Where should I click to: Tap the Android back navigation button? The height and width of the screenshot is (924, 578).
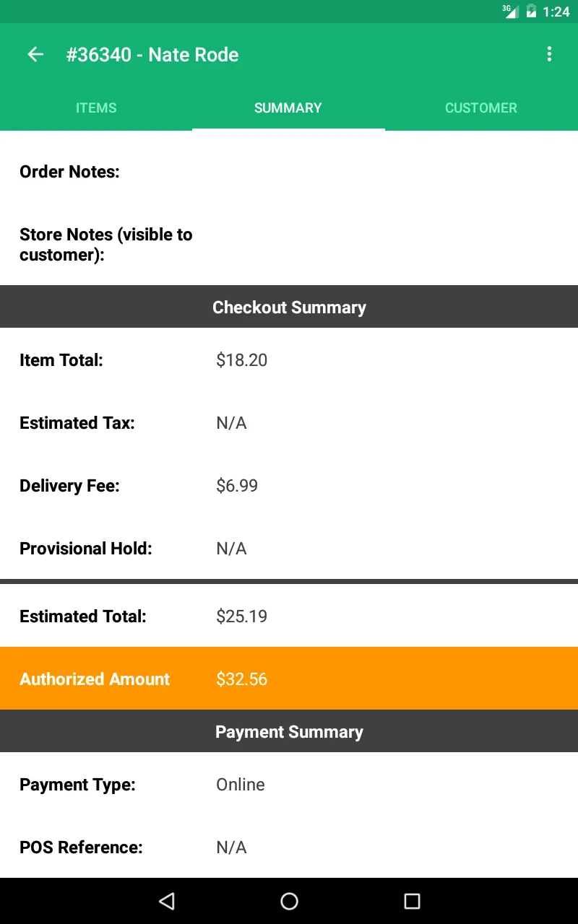(167, 900)
